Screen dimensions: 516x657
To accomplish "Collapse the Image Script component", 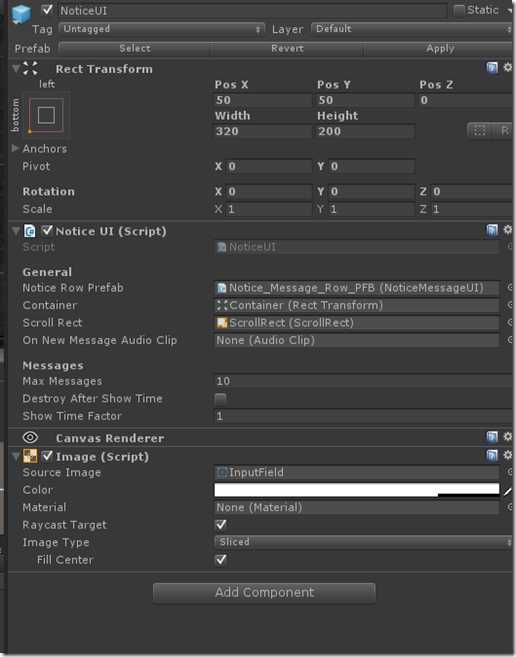I will click(x=16, y=456).
